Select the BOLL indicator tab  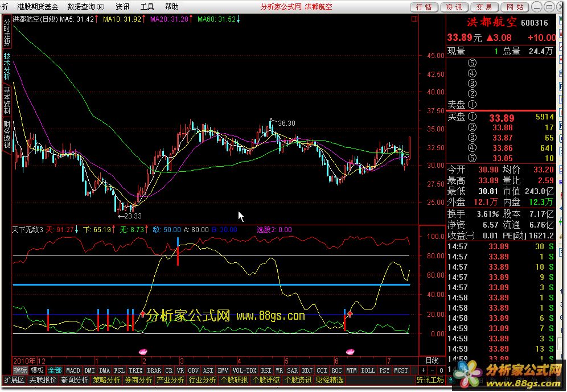tap(368, 370)
